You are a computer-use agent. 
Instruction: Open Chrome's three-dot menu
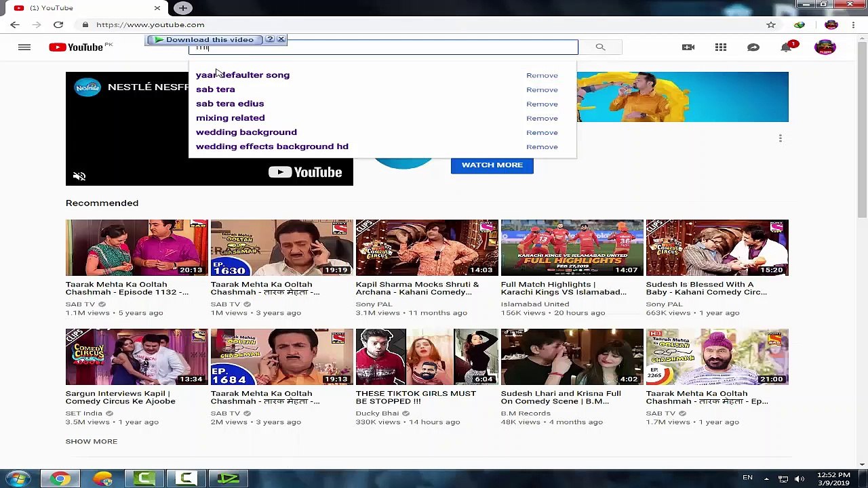tap(853, 24)
